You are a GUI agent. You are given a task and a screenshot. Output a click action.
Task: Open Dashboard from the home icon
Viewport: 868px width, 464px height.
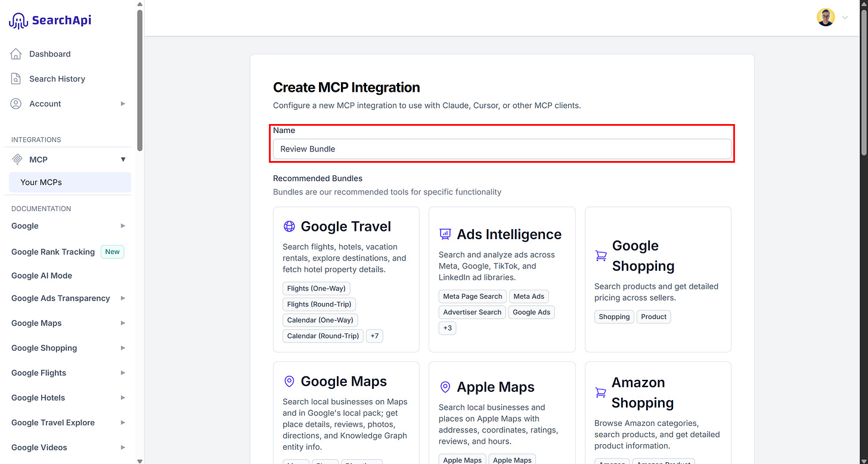(x=16, y=54)
